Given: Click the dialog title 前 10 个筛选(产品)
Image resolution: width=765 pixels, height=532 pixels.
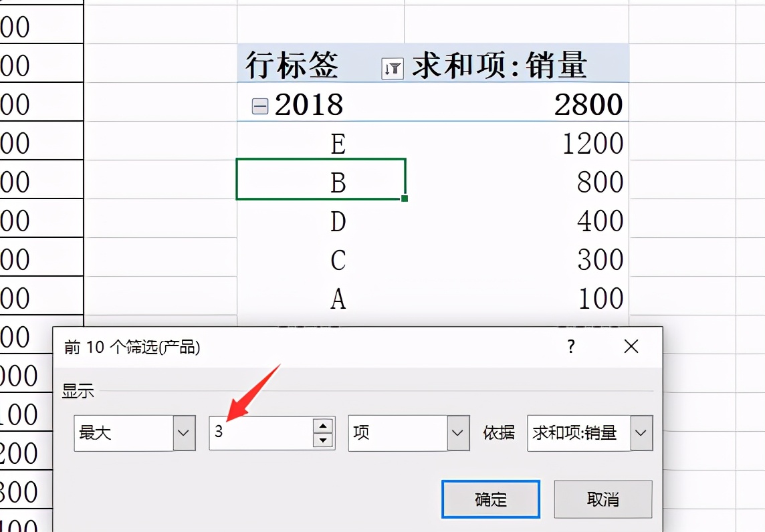Looking at the screenshot, I should (x=132, y=347).
